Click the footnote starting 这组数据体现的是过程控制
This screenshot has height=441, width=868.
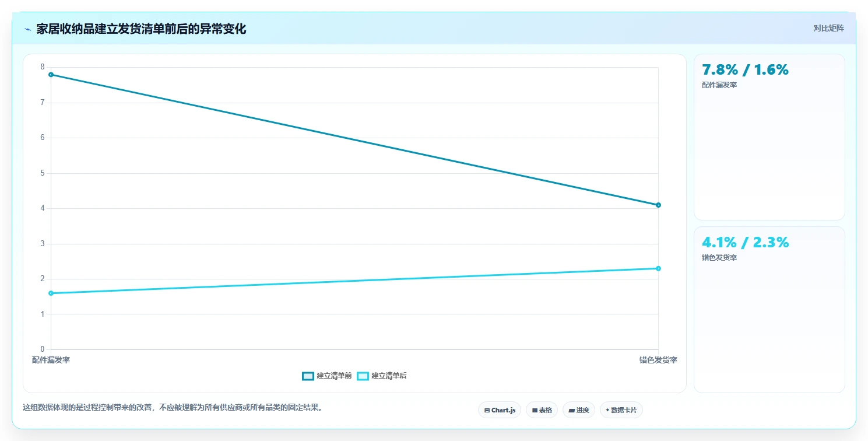173,407
